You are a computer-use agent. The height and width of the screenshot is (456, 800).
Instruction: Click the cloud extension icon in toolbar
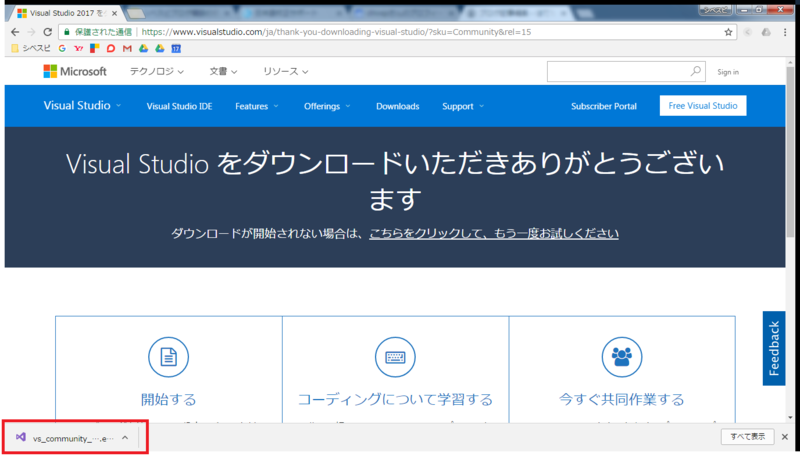(766, 32)
